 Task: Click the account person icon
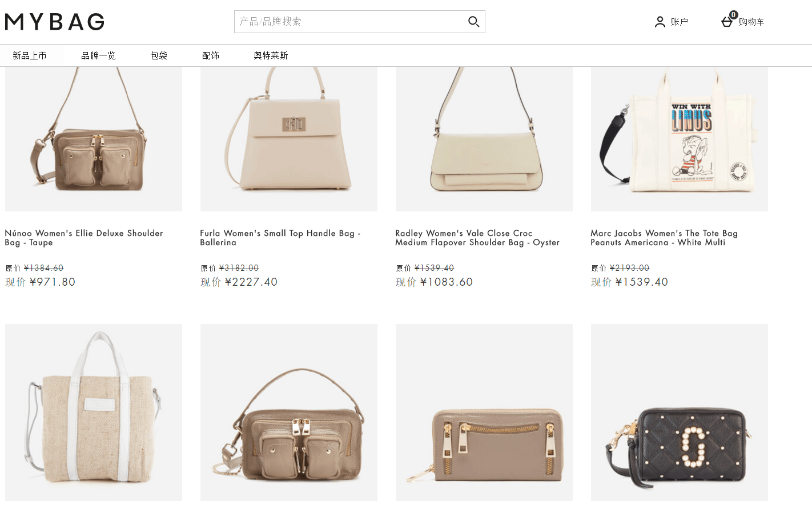coord(660,22)
